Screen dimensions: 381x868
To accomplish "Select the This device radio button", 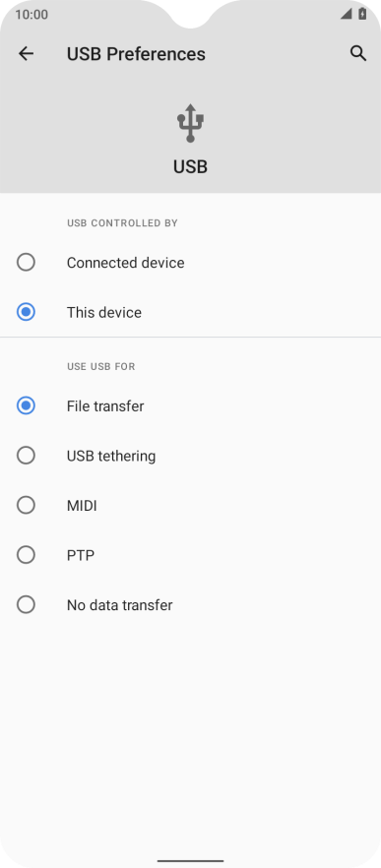I will click(x=26, y=312).
